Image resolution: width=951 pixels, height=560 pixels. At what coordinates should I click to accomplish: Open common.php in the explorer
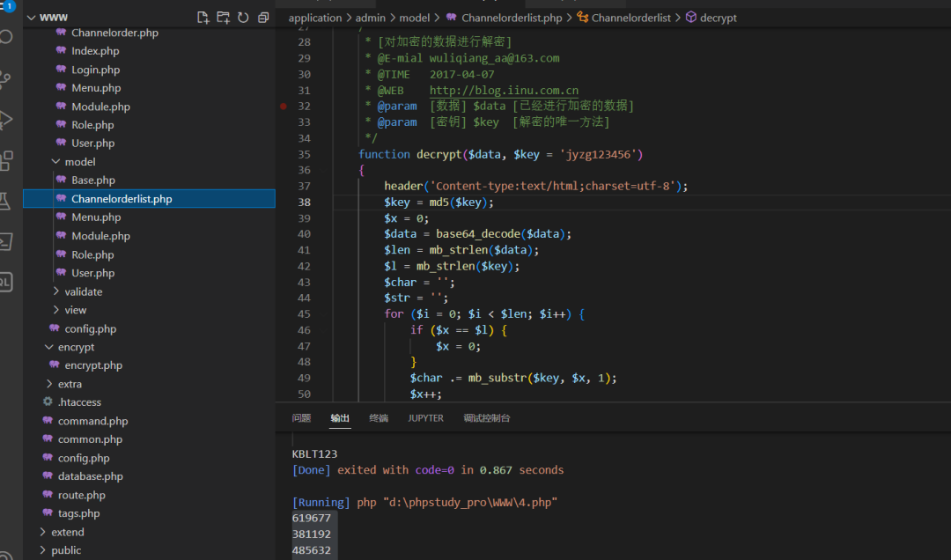pos(90,438)
